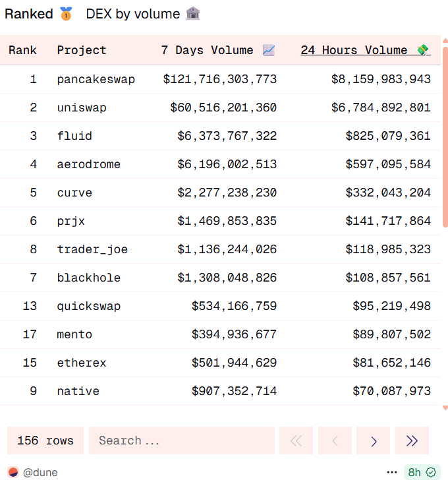Click the 8h refresh status badge
This screenshot has height=486, width=448.
click(x=422, y=472)
